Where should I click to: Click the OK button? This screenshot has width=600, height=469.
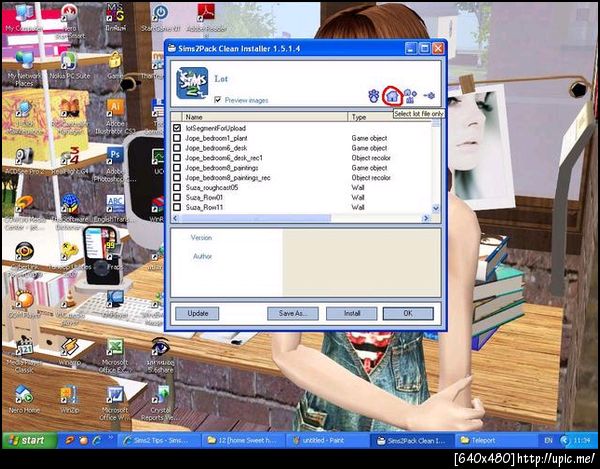[408, 313]
